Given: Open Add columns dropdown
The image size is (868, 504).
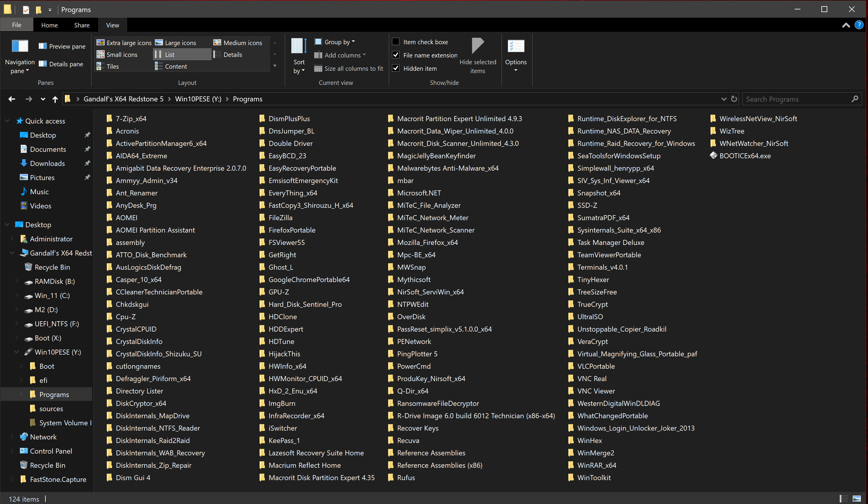Looking at the screenshot, I should pos(340,55).
